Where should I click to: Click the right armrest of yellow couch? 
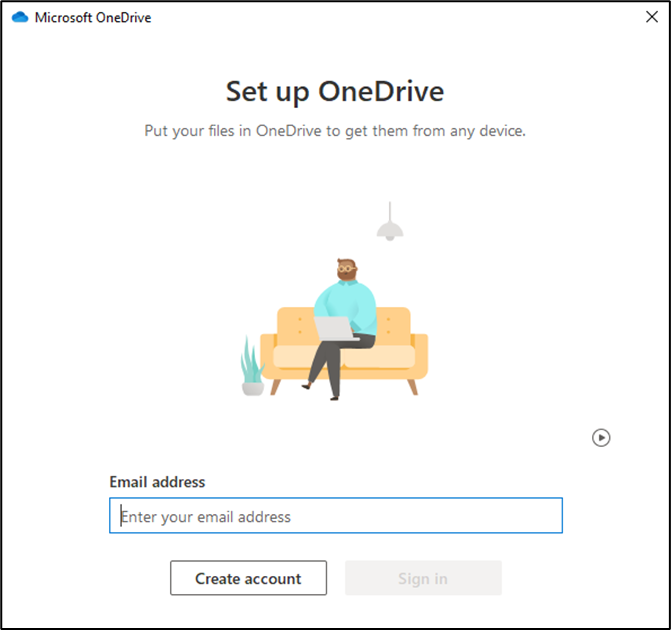tap(420, 353)
